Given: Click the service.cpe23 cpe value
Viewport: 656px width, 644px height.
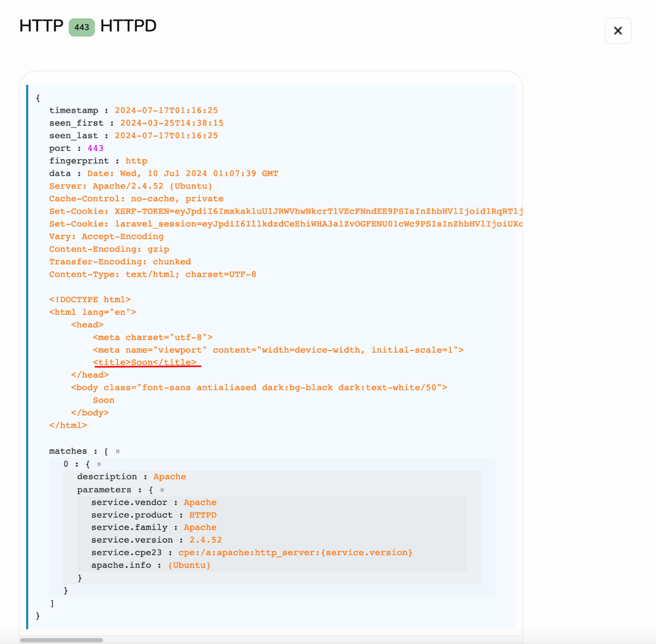Looking at the screenshot, I should [295, 553].
